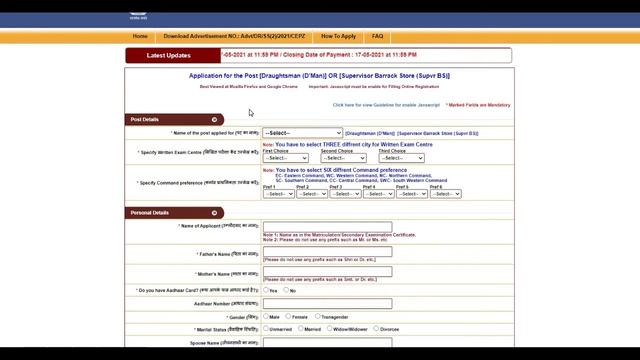This screenshot has width=640, height=360.
Task: Select No for Aadhaar Card
Action: coord(286,290)
